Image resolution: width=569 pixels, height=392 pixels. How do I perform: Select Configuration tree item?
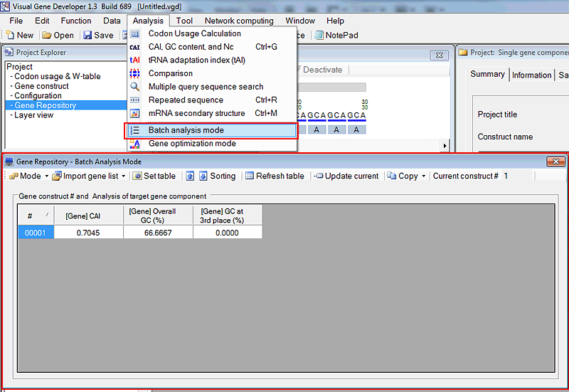point(38,96)
